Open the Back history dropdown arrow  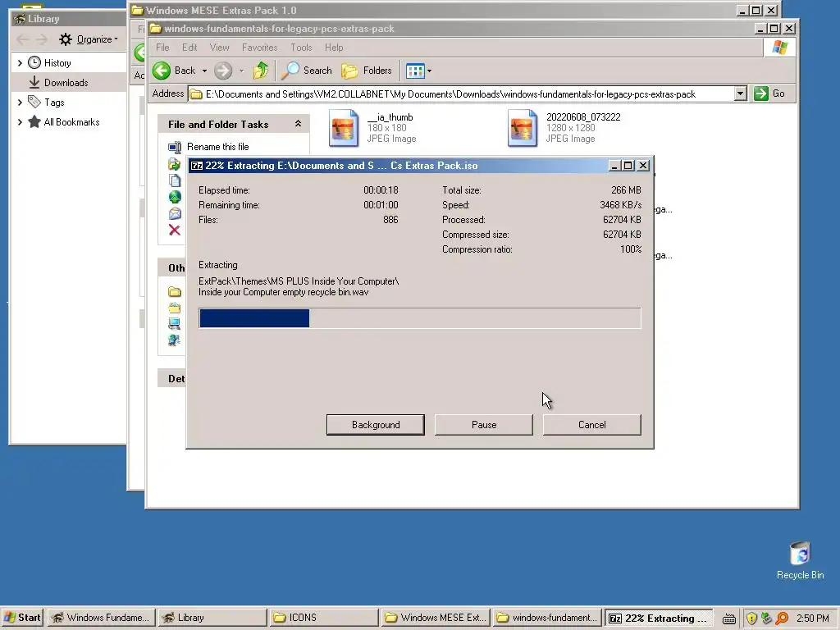click(x=204, y=71)
